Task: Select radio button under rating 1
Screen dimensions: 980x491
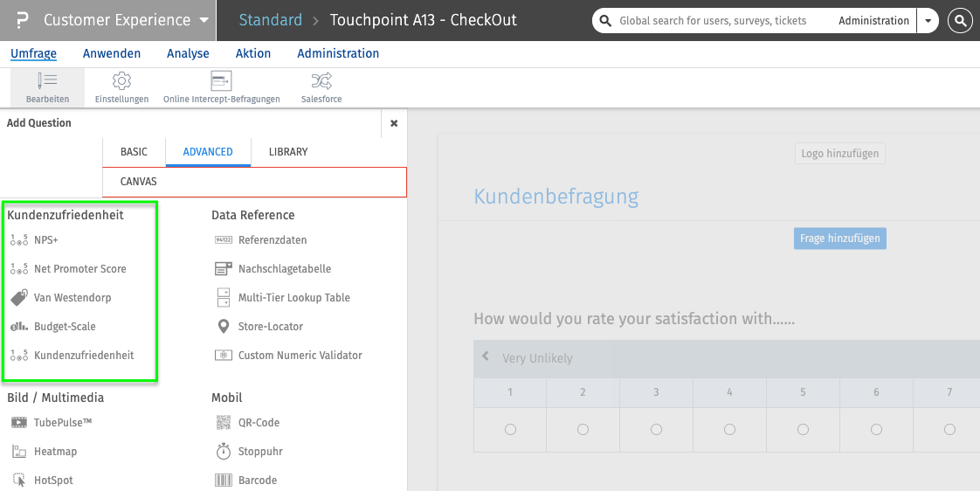Action: coord(510,430)
